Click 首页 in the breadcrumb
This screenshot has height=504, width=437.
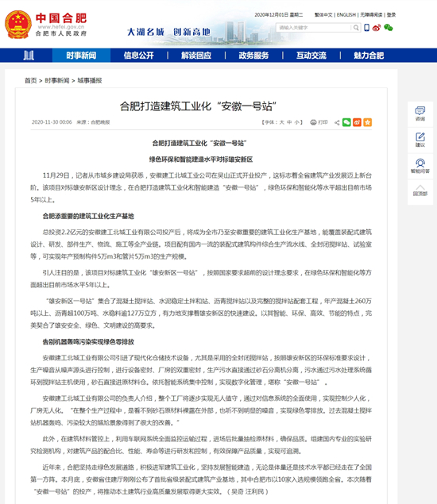tap(31, 81)
